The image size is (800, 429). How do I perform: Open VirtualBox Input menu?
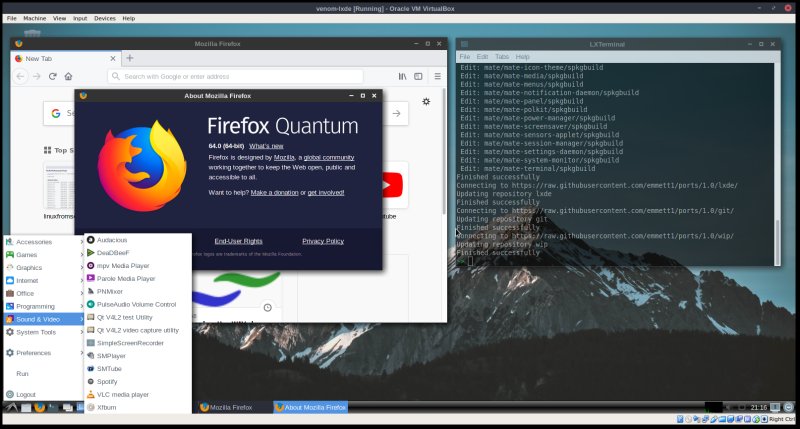pos(80,18)
